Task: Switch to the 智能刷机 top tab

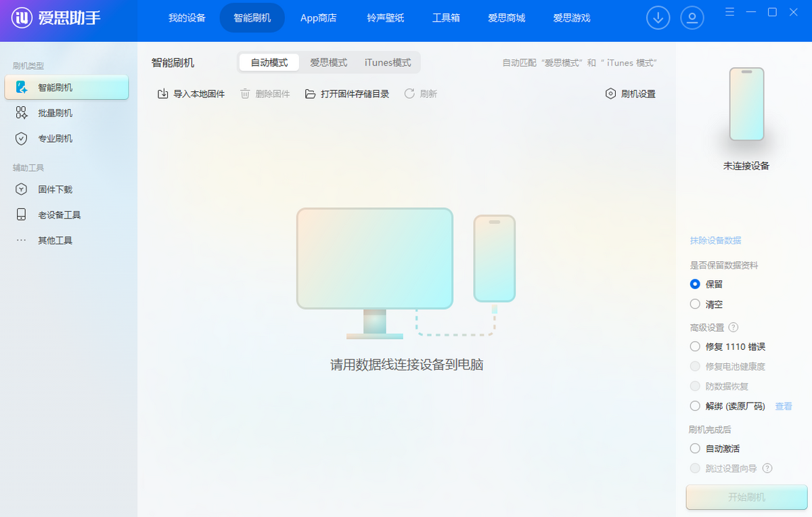Action: [252, 18]
